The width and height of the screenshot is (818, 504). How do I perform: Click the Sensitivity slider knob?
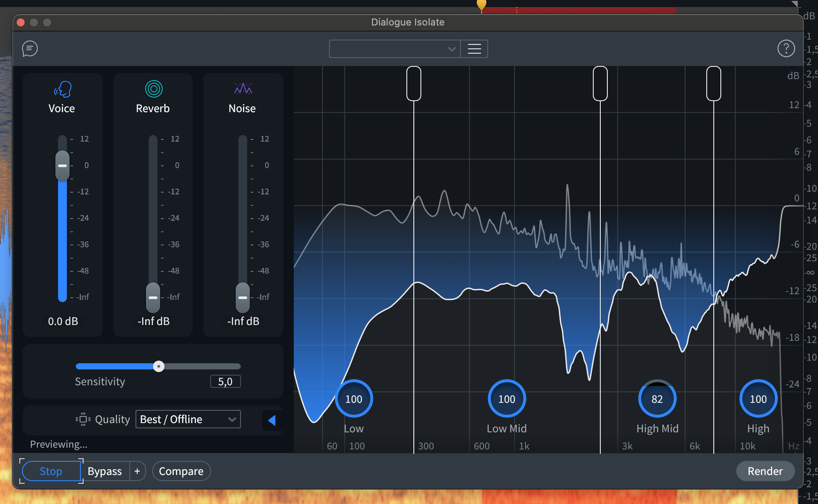(x=159, y=366)
